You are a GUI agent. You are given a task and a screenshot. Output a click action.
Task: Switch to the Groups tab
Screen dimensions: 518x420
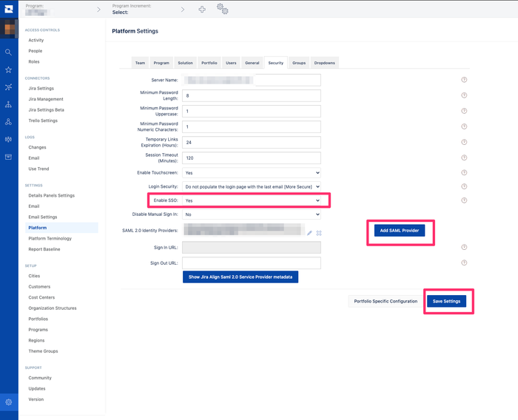(299, 63)
